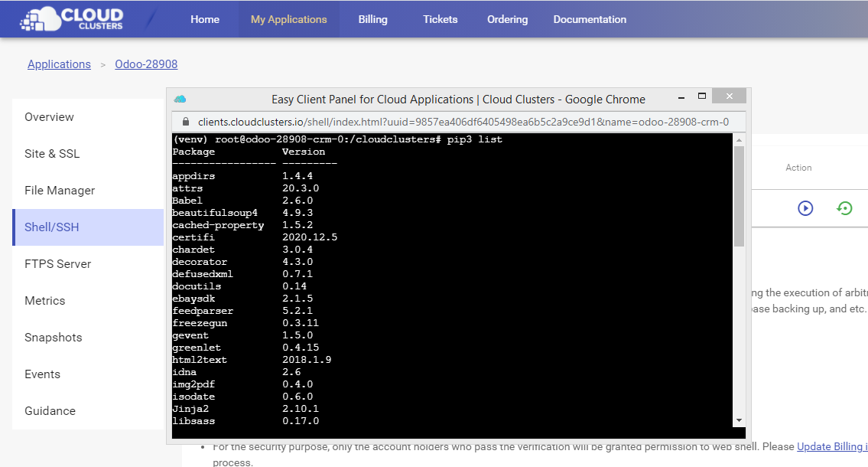Screen dimensions: 868x467
Task: Follow the Update Billing link
Action: point(832,446)
